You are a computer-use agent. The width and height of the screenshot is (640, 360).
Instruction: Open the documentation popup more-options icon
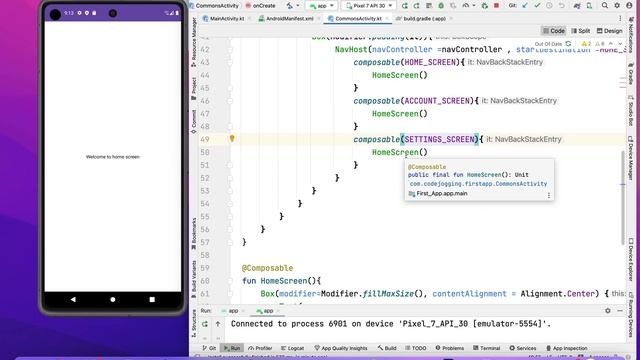[549, 196]
